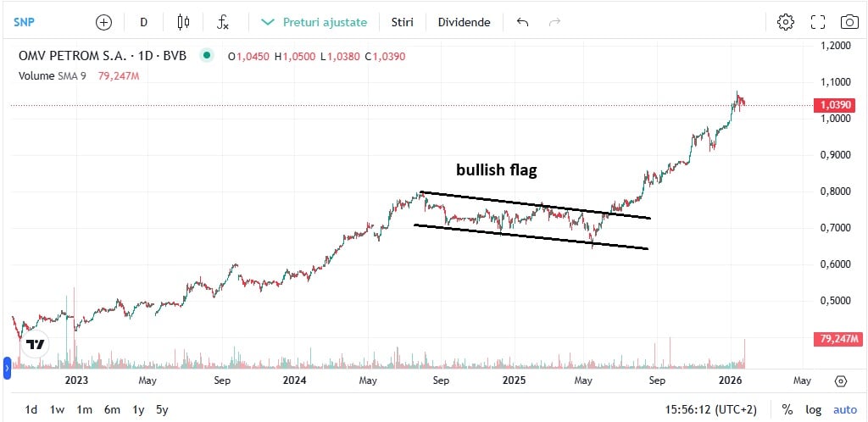The image size is (868, 422).
Task: Open chart settings gear icon
Action: pos(786,22)
